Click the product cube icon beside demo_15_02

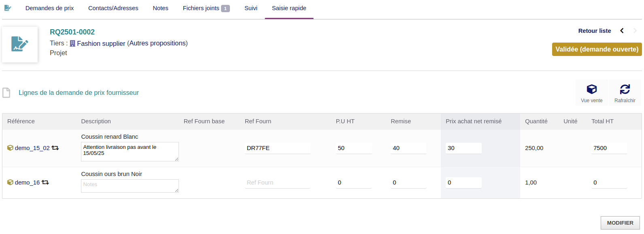point(10,148)
